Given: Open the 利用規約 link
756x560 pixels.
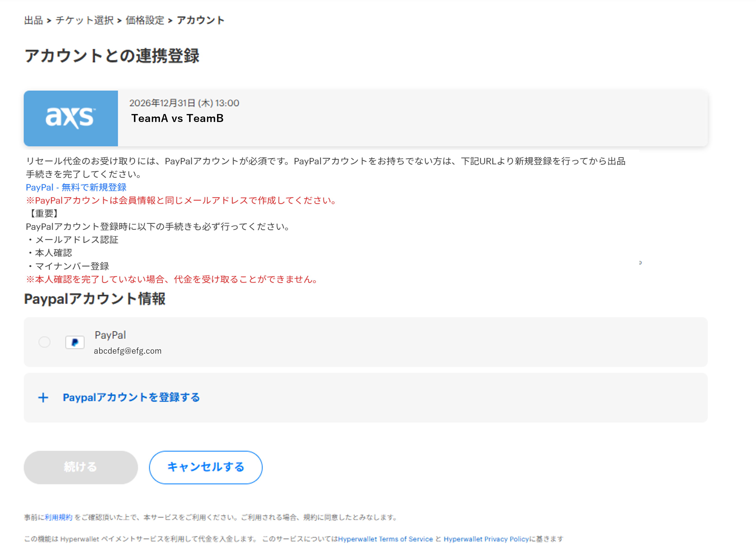Looking at the screenshot, I should point(59,517).
